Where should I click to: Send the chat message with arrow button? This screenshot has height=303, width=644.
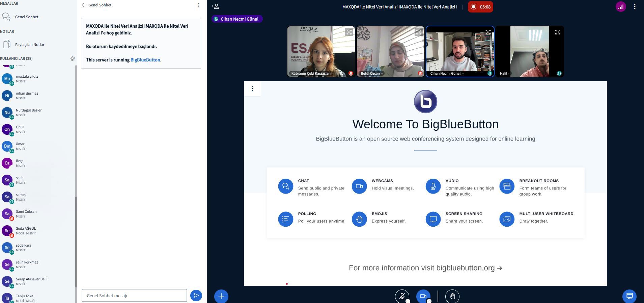(x=196, y=296)
